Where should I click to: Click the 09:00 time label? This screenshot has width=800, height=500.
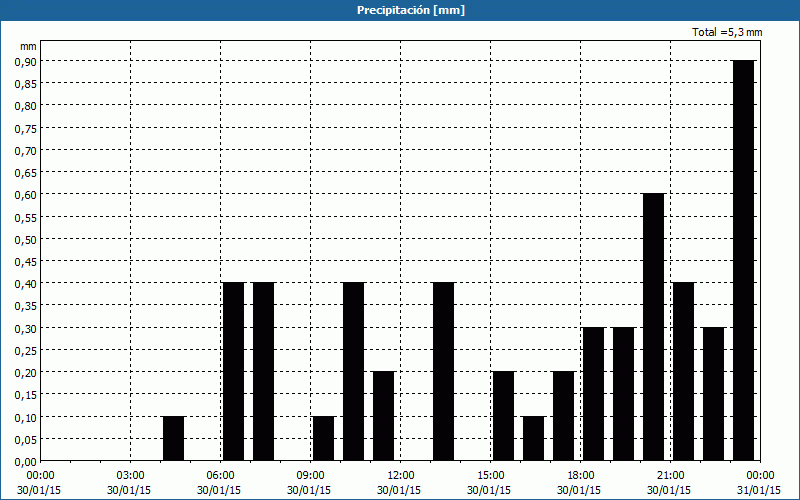311,476
